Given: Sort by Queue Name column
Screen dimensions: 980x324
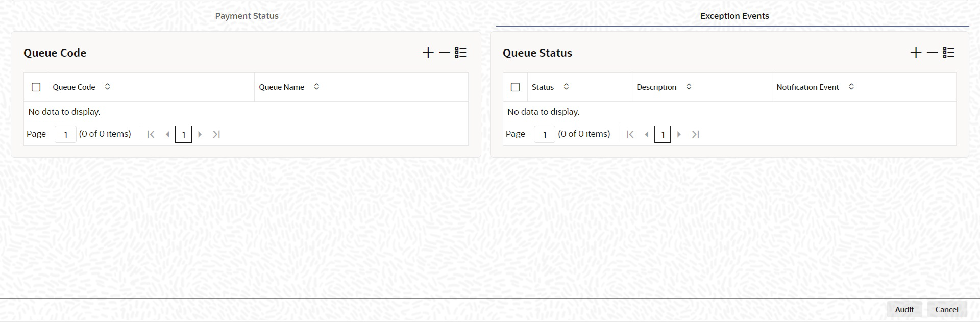Looking at the screenshot, I should pos(316,87).
